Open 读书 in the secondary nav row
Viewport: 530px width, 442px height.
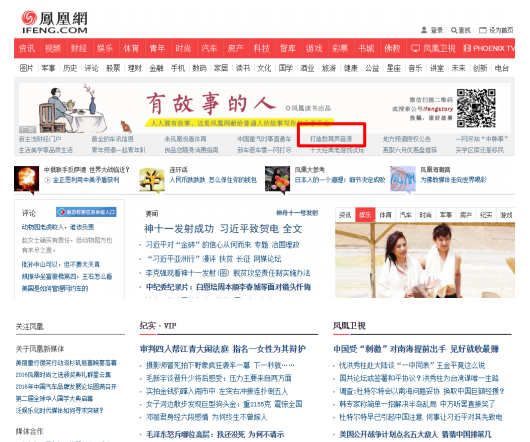243,68
